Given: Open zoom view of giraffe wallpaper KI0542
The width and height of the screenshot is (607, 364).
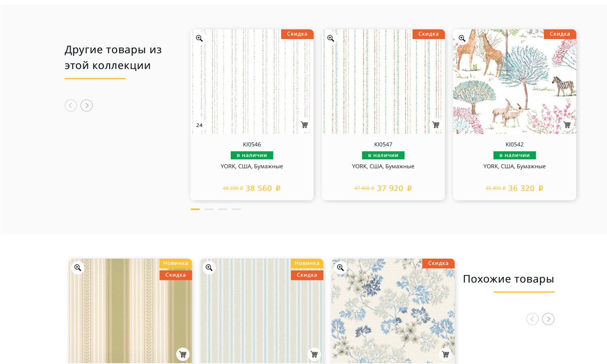Looking at the screenshot, I should 462,38.
